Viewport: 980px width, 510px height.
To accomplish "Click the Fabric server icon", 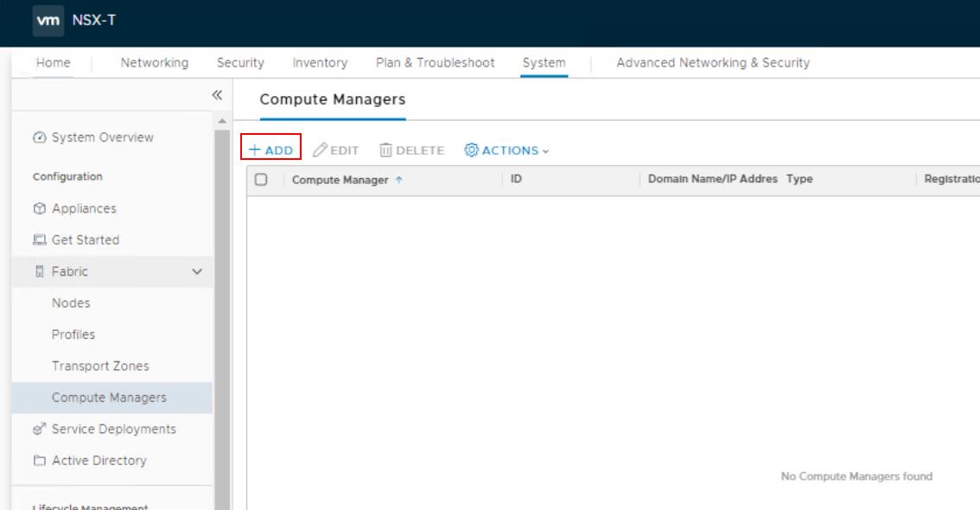I will point(40,271).
